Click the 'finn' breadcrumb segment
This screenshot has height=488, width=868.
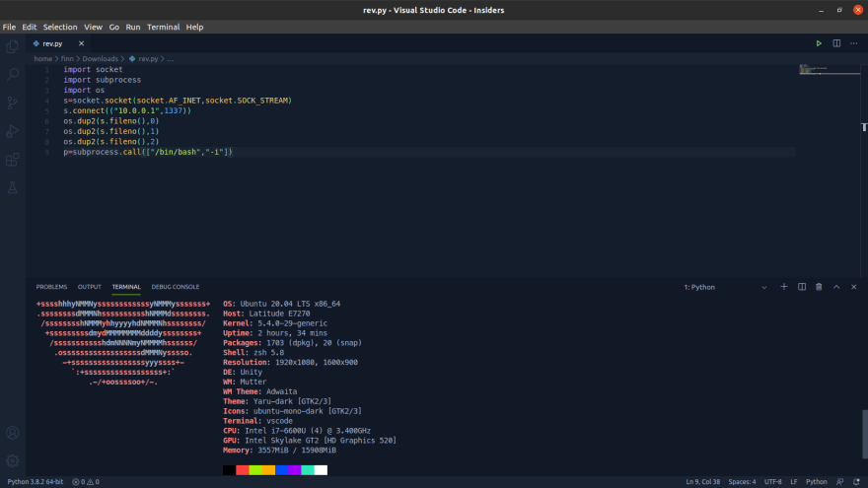(x=67, y=58)
